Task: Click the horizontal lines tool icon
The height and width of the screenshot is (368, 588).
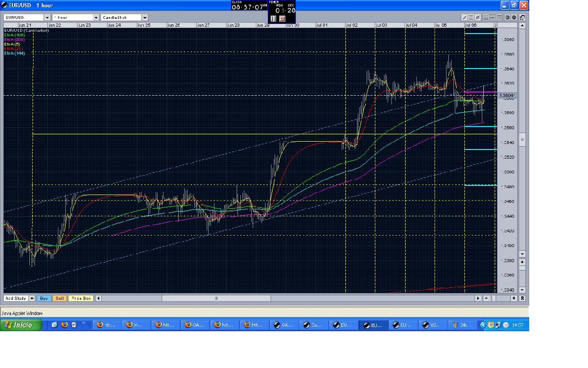Action: (x=471, y=17)
